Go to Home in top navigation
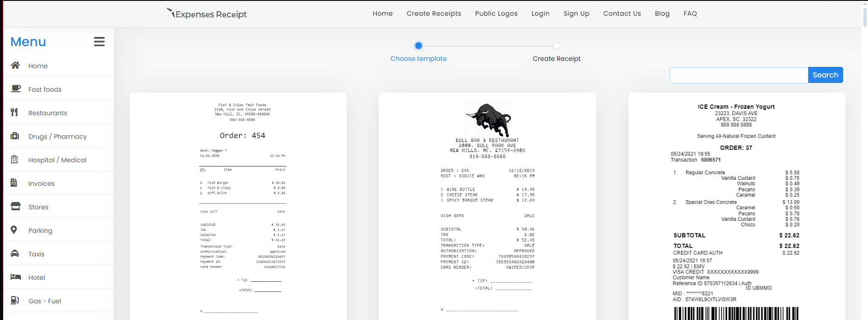The width and height of the screenshot is (868, 320). (x=383, y=13)
